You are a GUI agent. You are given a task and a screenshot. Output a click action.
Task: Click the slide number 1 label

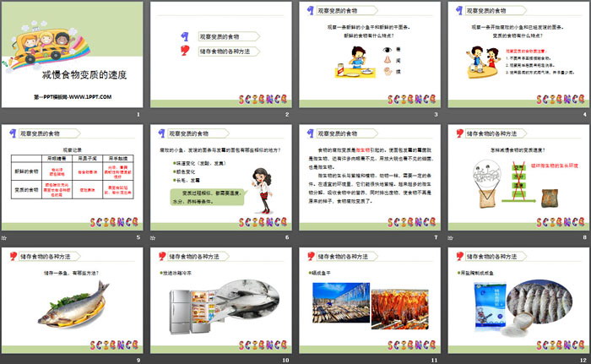pyautogui.click(x=138, y=114)
